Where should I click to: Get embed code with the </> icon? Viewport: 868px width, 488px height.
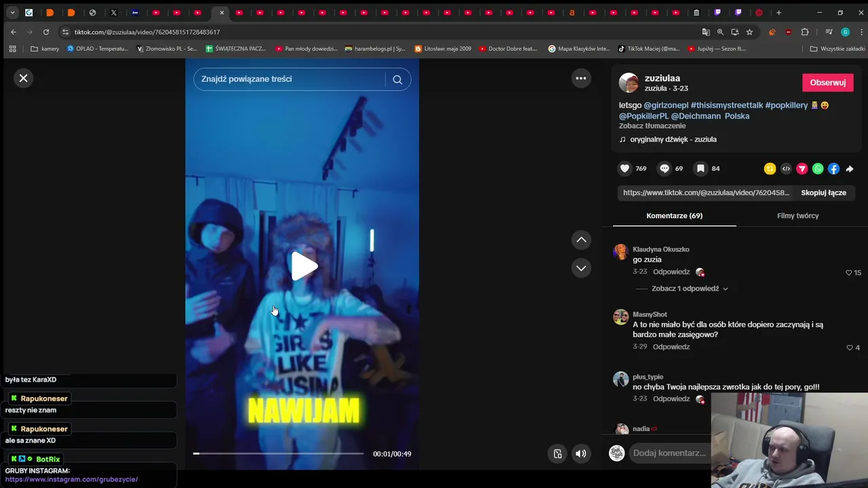[786, 169]
